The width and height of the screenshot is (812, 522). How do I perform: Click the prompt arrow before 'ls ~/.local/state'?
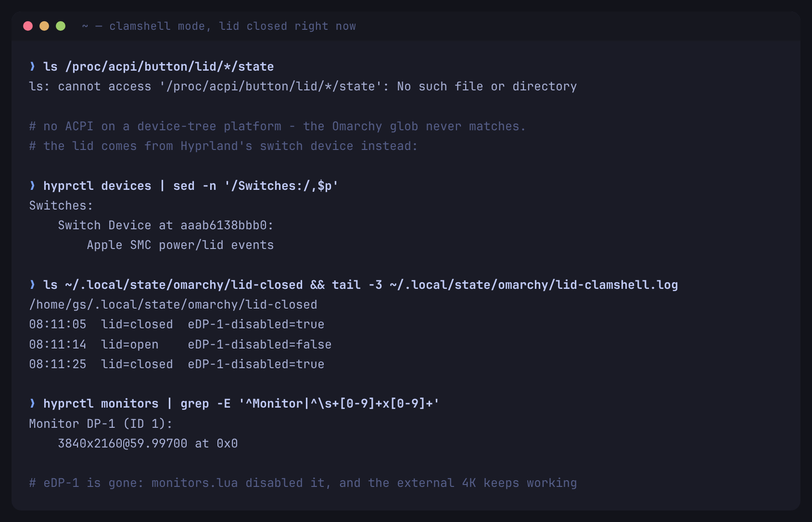(x=32, y=285)
